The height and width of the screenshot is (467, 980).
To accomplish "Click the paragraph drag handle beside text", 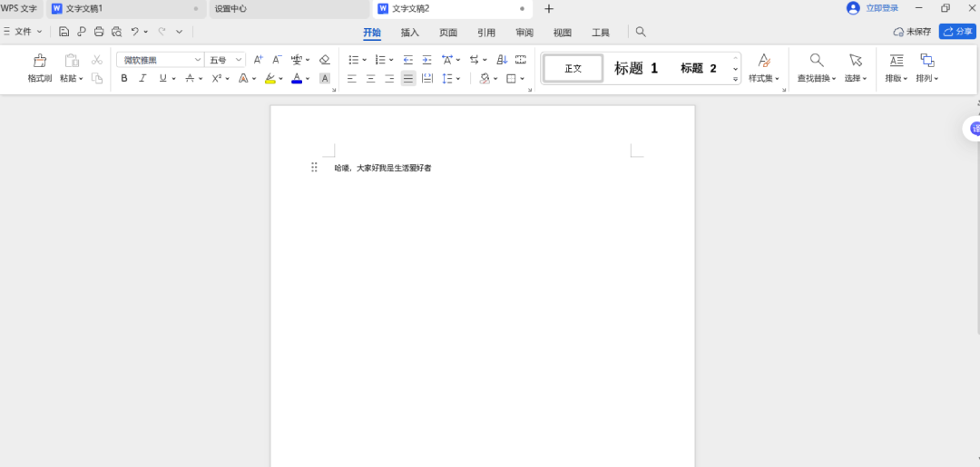I will [x=314, y=168].
